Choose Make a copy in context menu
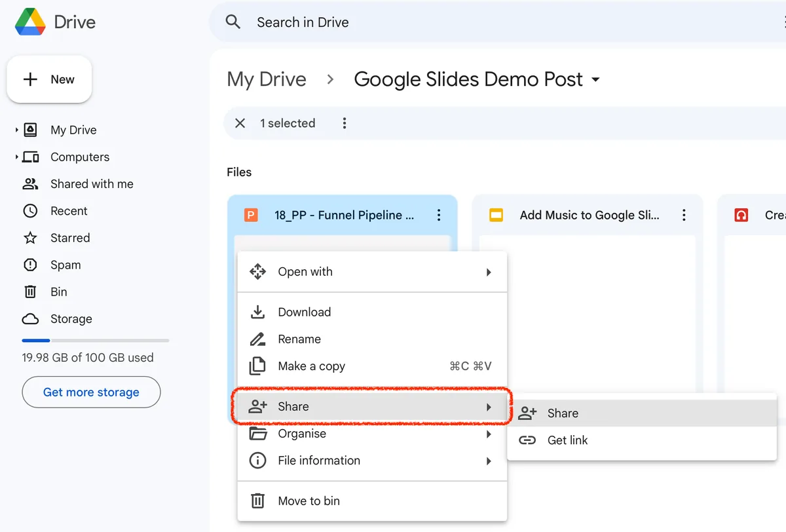 [x=372, y=366]
